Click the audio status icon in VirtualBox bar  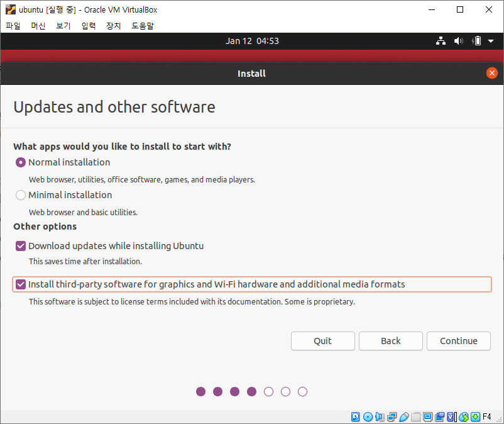click(380, 417)
